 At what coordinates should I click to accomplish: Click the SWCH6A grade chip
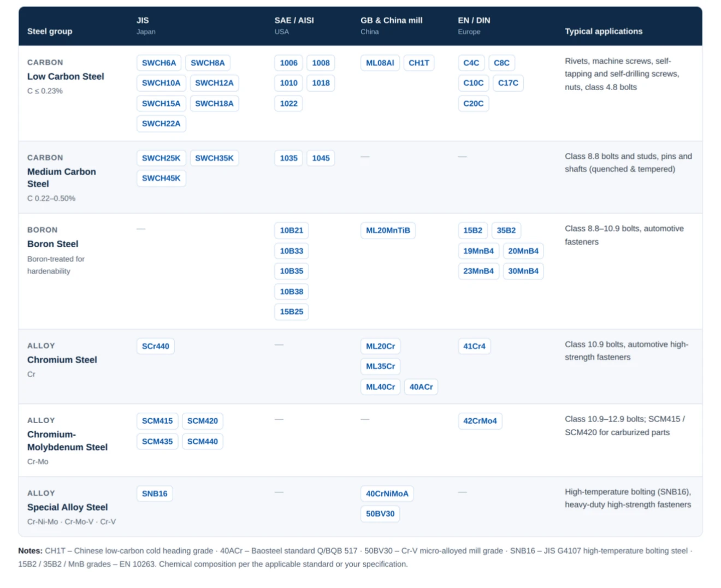pos(159,63)
